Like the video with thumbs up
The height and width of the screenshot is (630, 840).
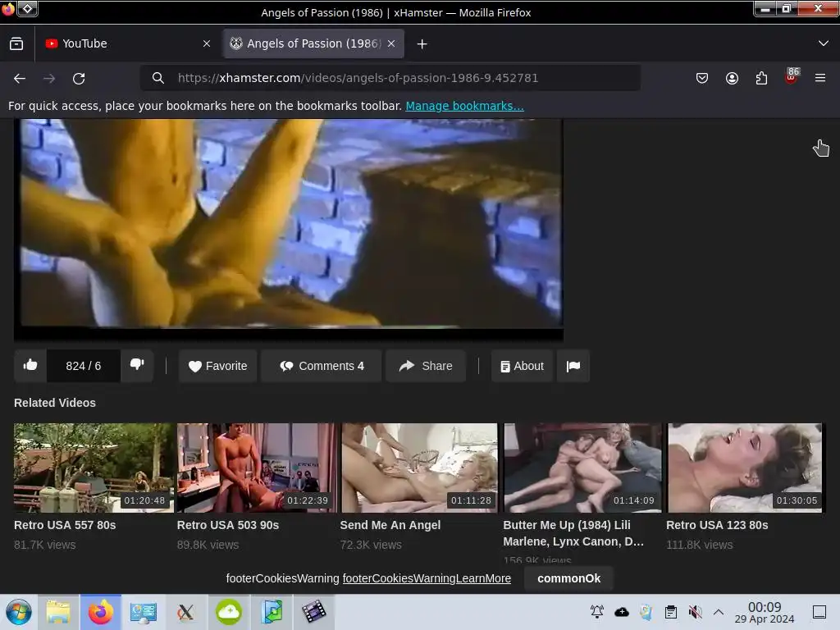(30, 365)
